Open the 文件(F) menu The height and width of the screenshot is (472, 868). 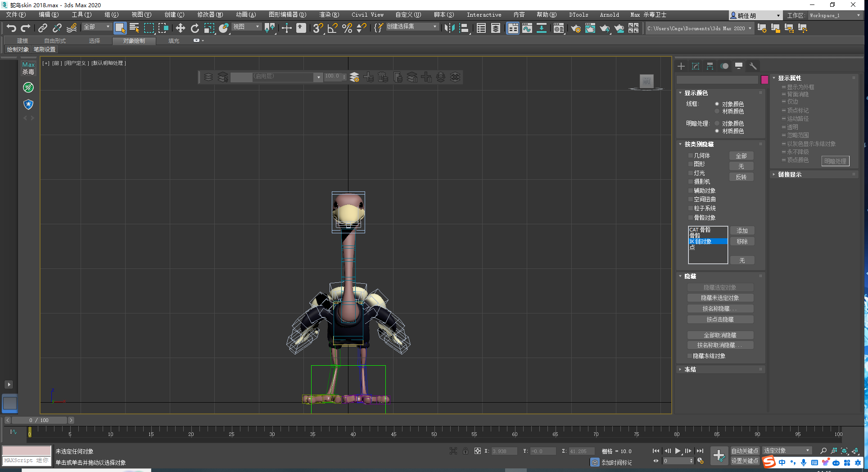click(16, 15)
